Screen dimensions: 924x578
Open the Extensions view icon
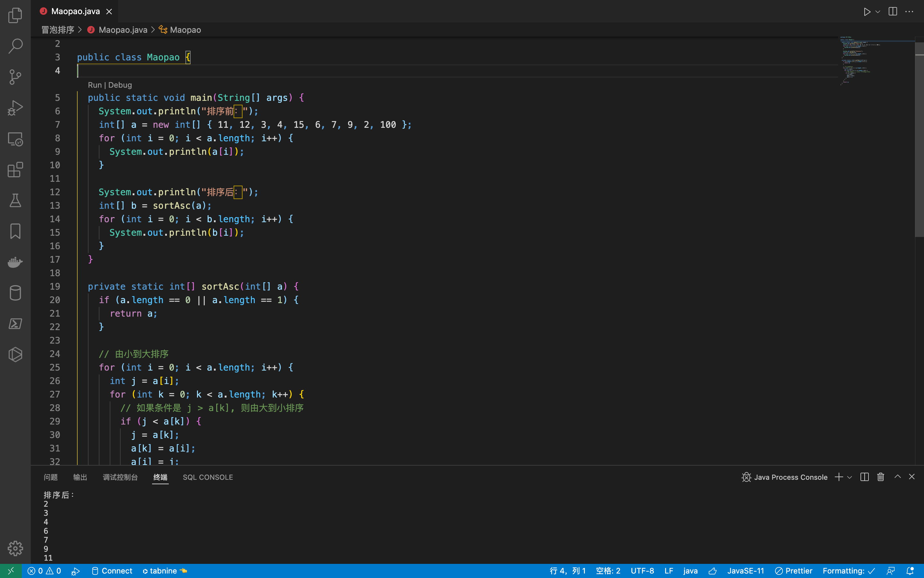15,170
